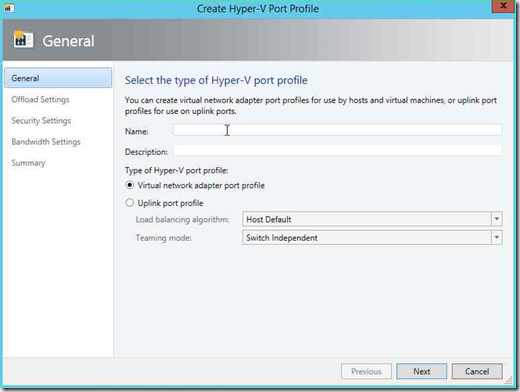Open the Security Settings step
This screenshot has width=520, height=392.
(x=41, y=121)
